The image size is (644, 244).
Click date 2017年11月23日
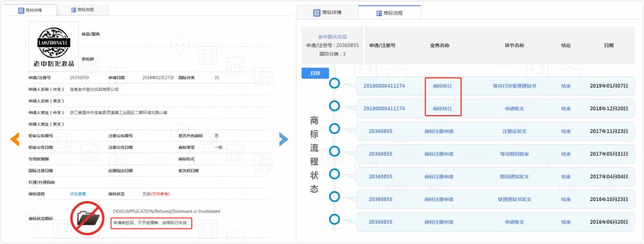[x=609, y=131]
